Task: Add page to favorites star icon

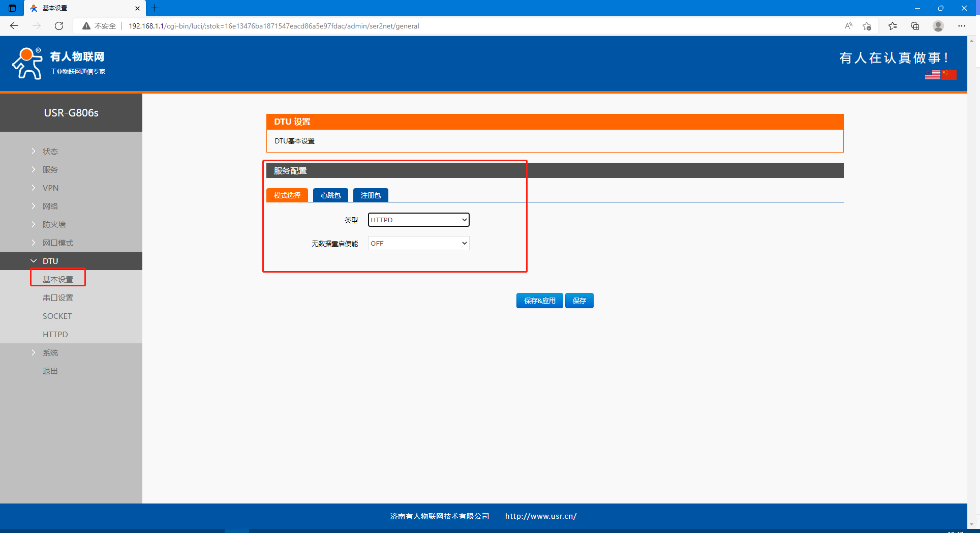Action: [867, 26]
